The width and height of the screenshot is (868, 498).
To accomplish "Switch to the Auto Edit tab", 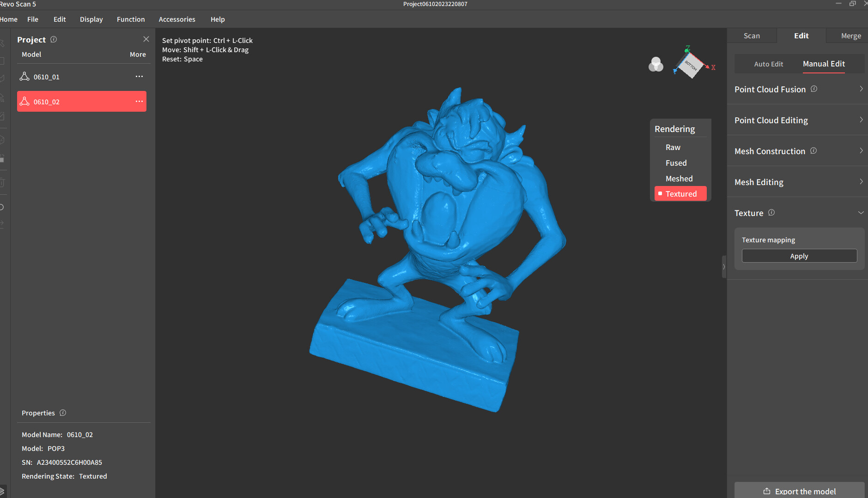I will [769, 64].
